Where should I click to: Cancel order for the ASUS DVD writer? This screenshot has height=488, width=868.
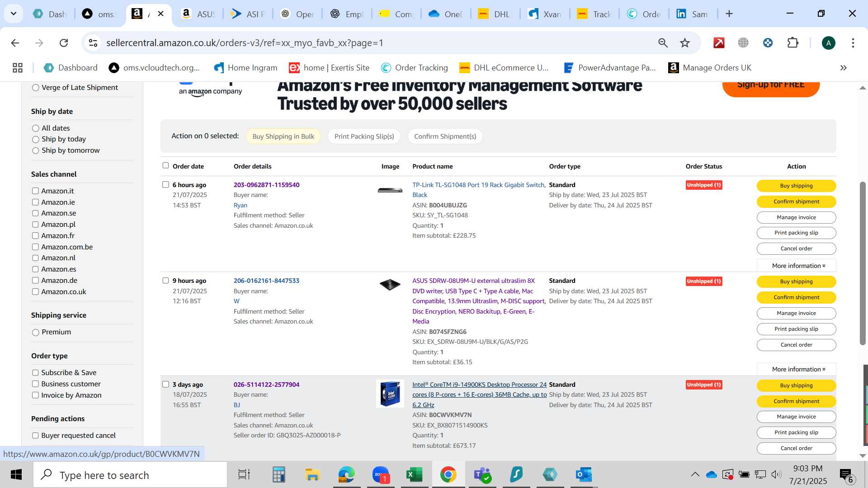(x=796, y=345)
